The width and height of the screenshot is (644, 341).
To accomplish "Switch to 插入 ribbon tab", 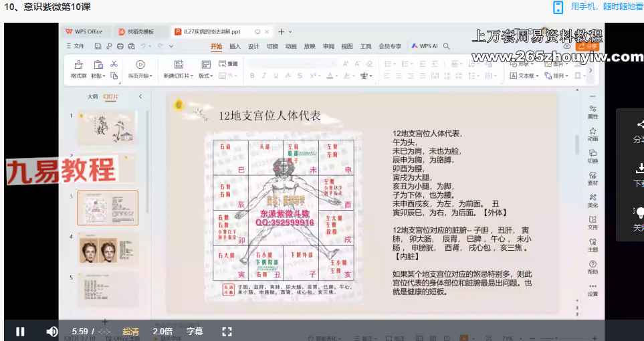I will [x=235, y=46].
